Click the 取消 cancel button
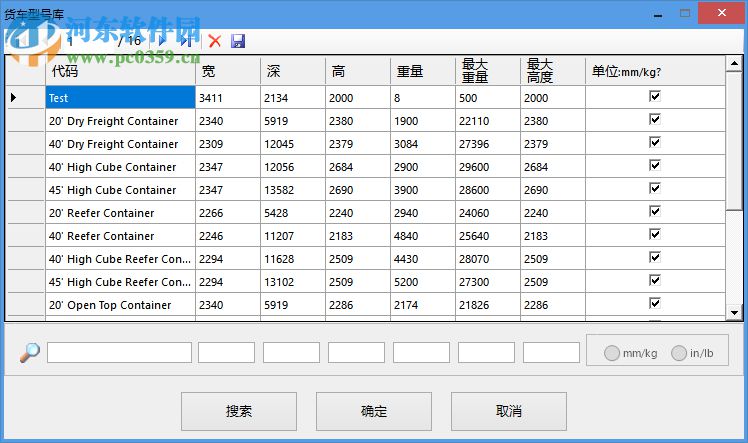 [509, 411]
